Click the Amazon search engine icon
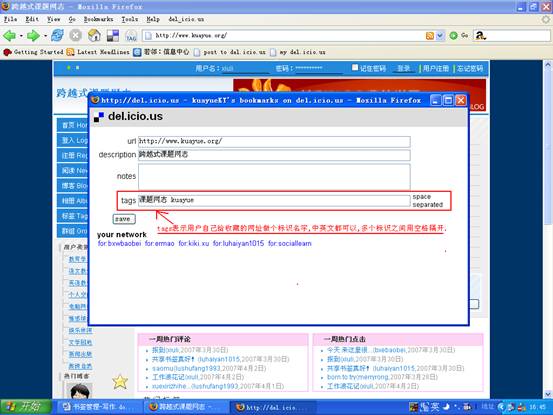The image size is (553, 415). pyautogui.click(x=480, y=35)
